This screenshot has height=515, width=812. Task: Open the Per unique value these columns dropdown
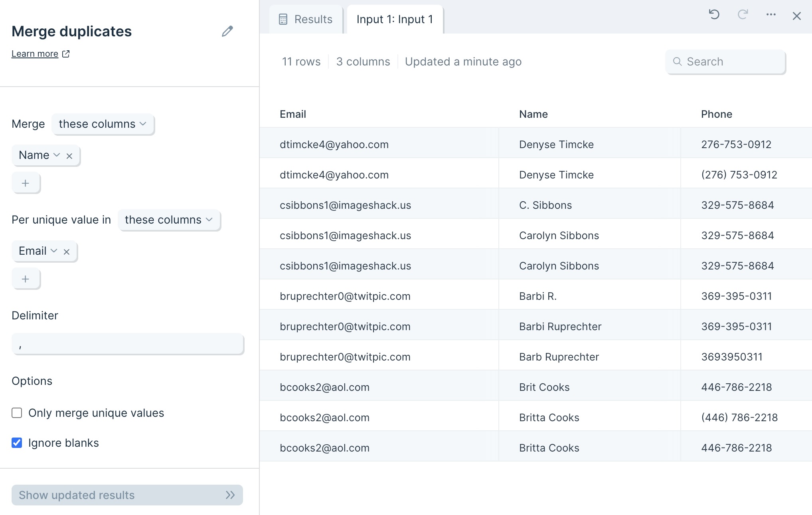tap(169, 220)
